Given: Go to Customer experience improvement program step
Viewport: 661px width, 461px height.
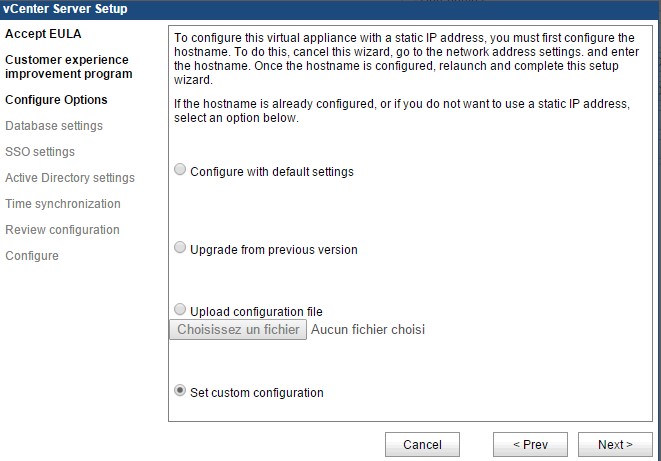Looking at the screenshot, I should pyautogui.click(x=68, y=67).
